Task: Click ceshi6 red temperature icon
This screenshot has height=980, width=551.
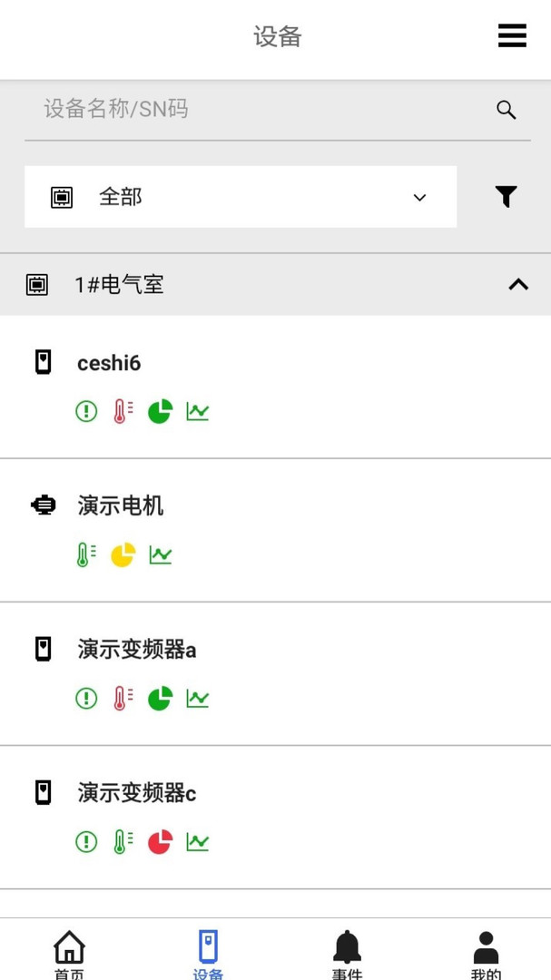Action: pyautogui.click(x=122, y=411)
